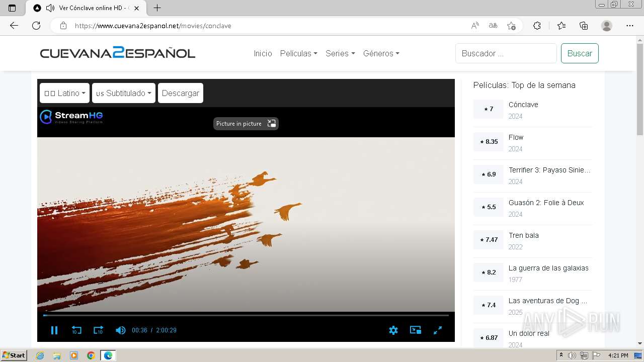Expand the Géneros menu
This screenshot has height=362, width=644.
(381, 53)
